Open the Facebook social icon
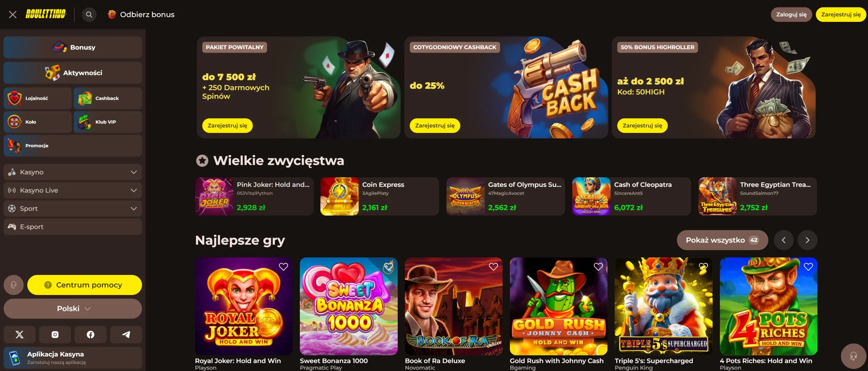Image resolution: width=868 pixels, height=371 pixels. pos(91,334)
